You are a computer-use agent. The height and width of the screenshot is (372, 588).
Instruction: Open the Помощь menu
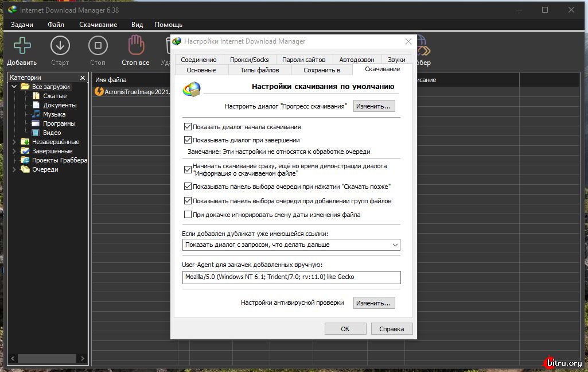pyautogui.click(x=169, y=25)
